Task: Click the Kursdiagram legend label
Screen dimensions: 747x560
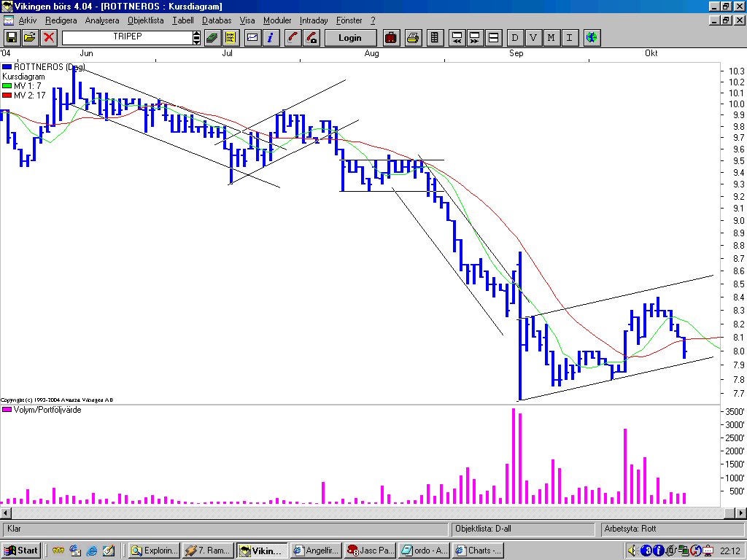Action: point(23,77)
